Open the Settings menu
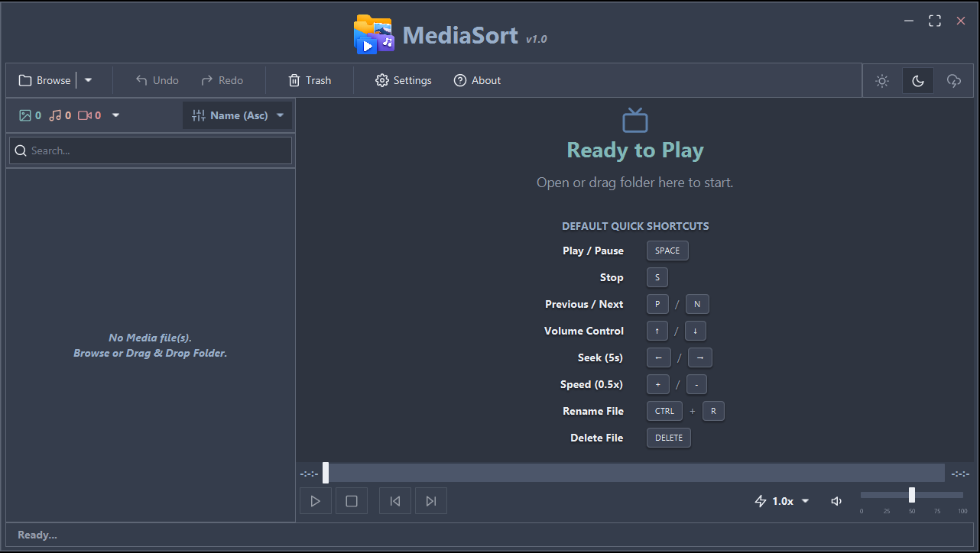980x553 pixels. pos(403,80)
